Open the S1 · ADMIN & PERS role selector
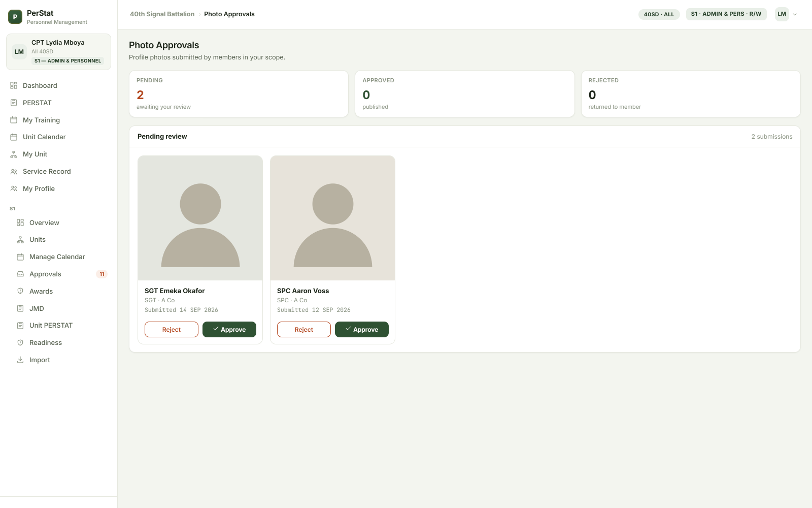This screenshot has height=508, width=812. click(726, 14)
